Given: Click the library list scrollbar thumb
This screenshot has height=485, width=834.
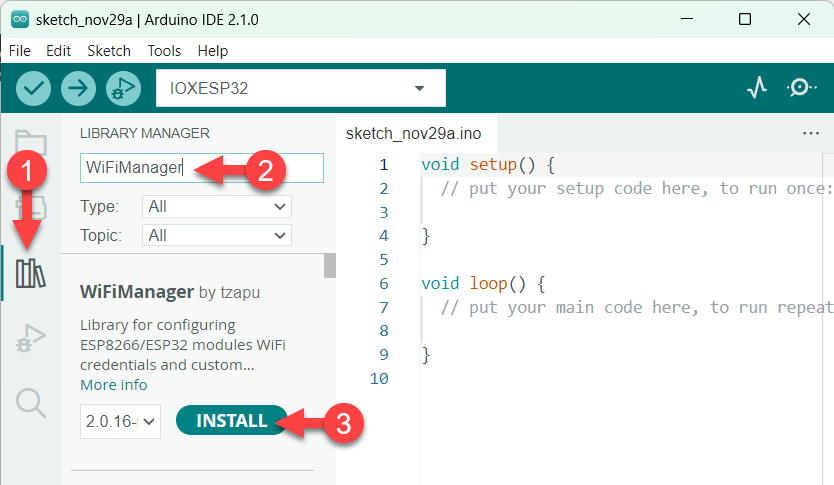Looking at the screenshot, I should click(x=330, y=265).
